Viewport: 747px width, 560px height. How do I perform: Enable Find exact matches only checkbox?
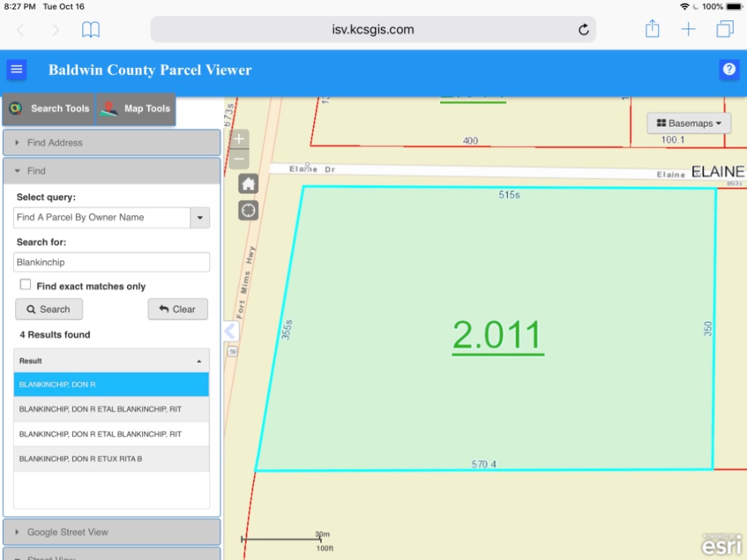tap(26, 285)
